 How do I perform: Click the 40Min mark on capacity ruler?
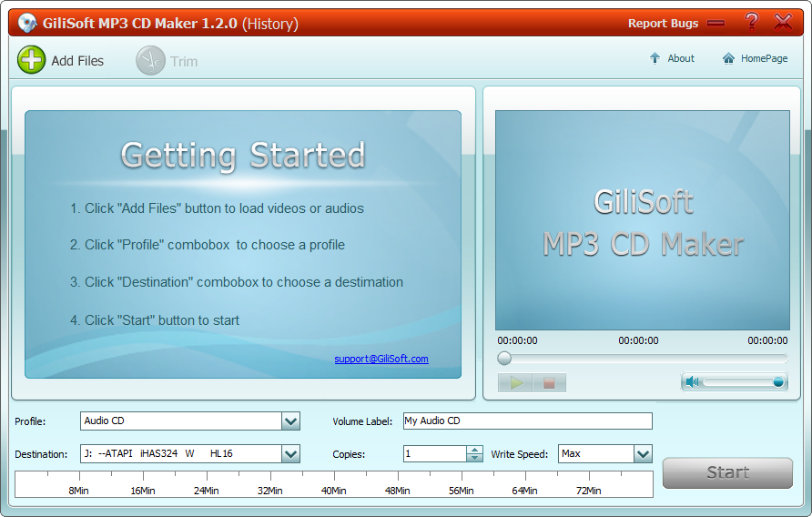[x=333, y=491]
